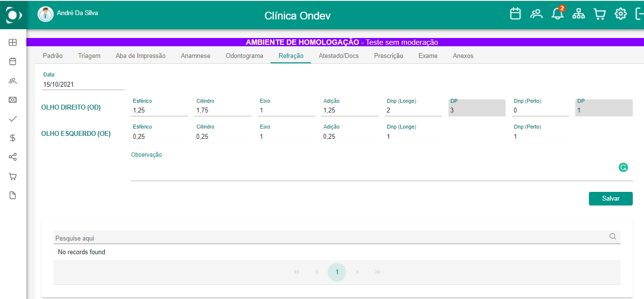Click the dashboard grid icon in sidebar
Image resolution: width=644 pixels, height=299 pixels.
13,42
